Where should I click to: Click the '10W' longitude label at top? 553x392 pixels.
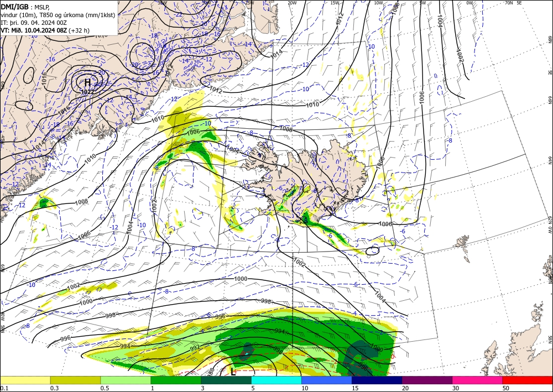click(378, 3)
